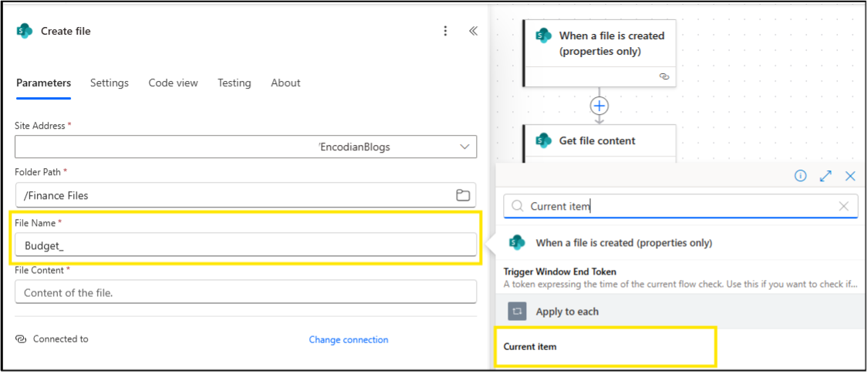Switch to the Settings tab

tap(109, 83)
